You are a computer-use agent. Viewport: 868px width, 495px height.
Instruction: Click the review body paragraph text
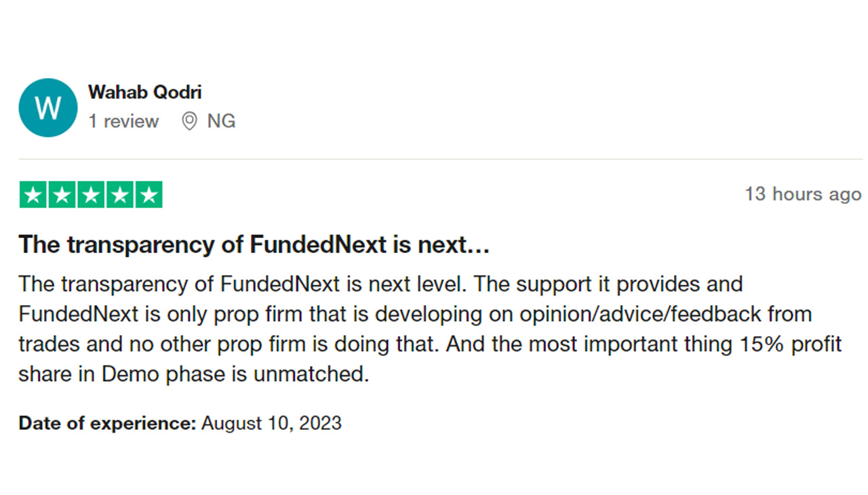point(430,329)
